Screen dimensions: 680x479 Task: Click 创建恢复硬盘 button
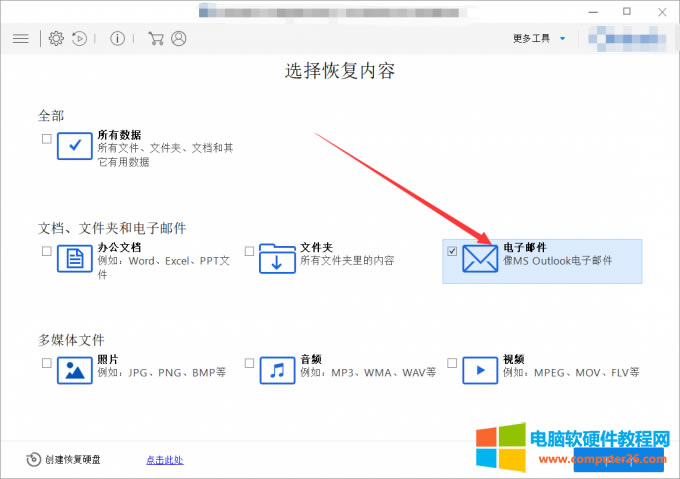coord(64,460)
